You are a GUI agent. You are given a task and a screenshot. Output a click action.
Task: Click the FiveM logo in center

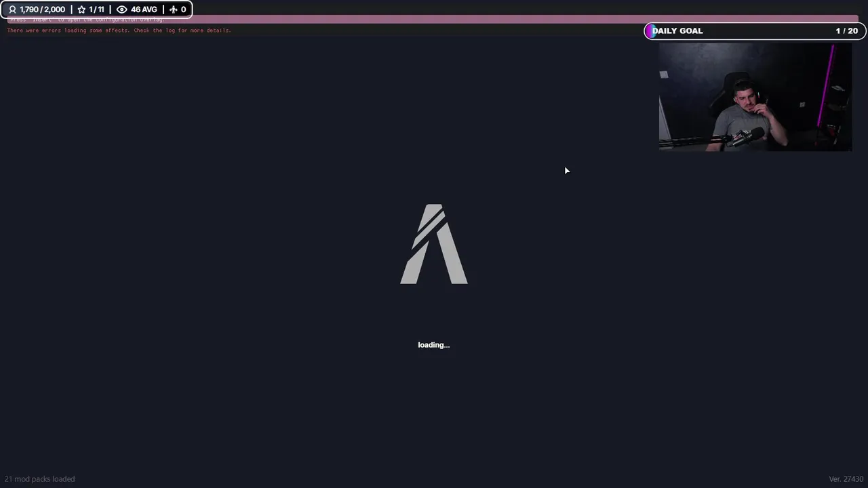[x=434, y=244]
